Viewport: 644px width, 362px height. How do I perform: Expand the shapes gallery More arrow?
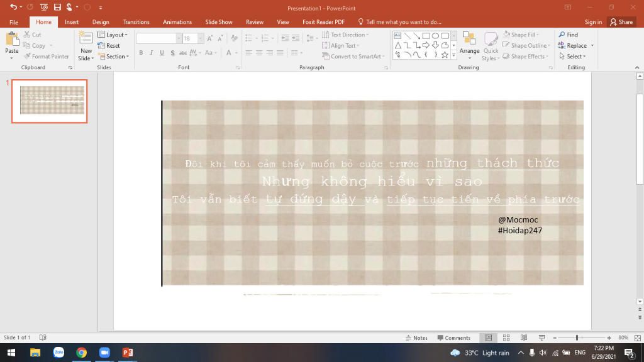click(x=454, y=55)
